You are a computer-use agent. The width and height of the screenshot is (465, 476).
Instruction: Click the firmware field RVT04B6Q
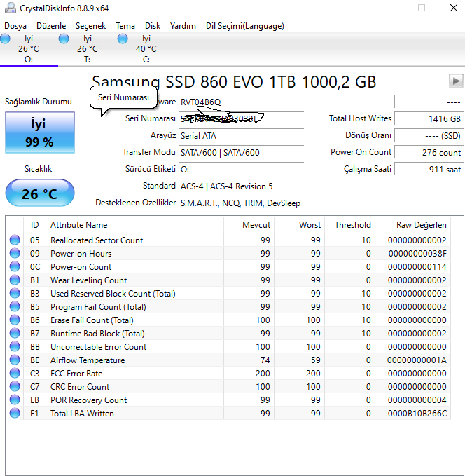pyautogui.click(x=241, y=102)
